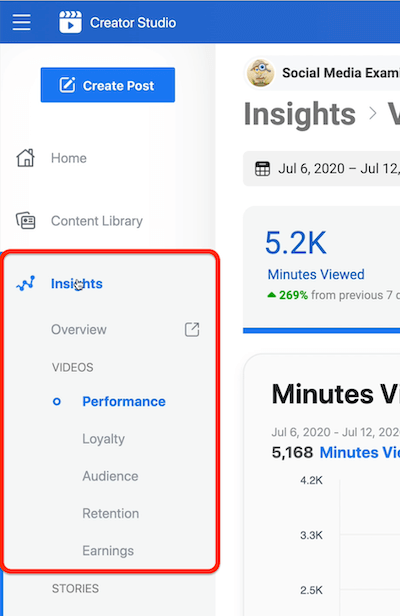Click the calendar icon in date range
Image resolution: width=400 pixels, height=616 pixels.
(x=262, y=169)
